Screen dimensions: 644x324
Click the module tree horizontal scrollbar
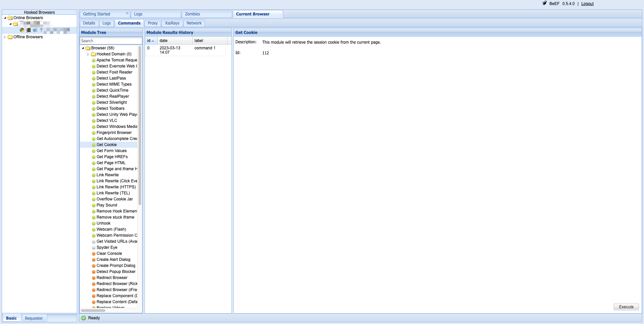pos(93,311)
